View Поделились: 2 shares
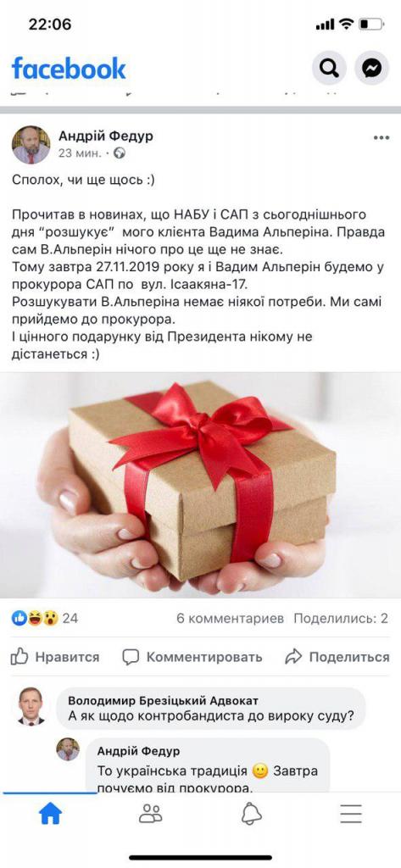The width and height of the screenshot is (401, 868). pyautogui.click(x=341, y=618)
